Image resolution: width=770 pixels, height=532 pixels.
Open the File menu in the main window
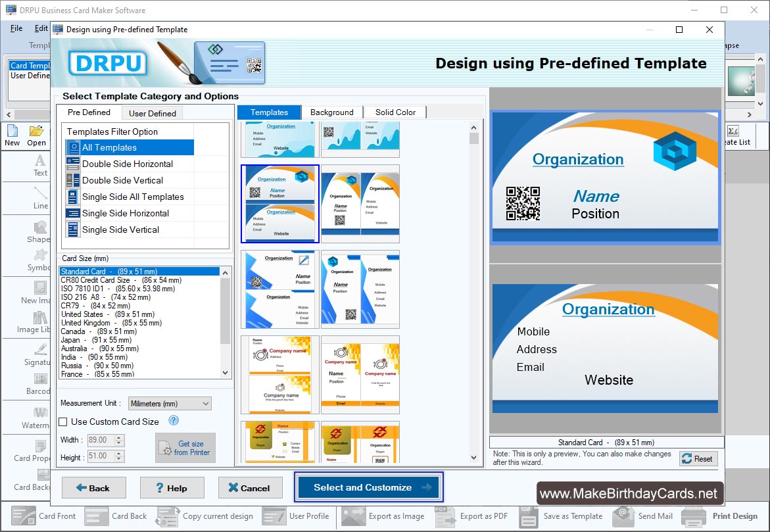pos(16,28)
